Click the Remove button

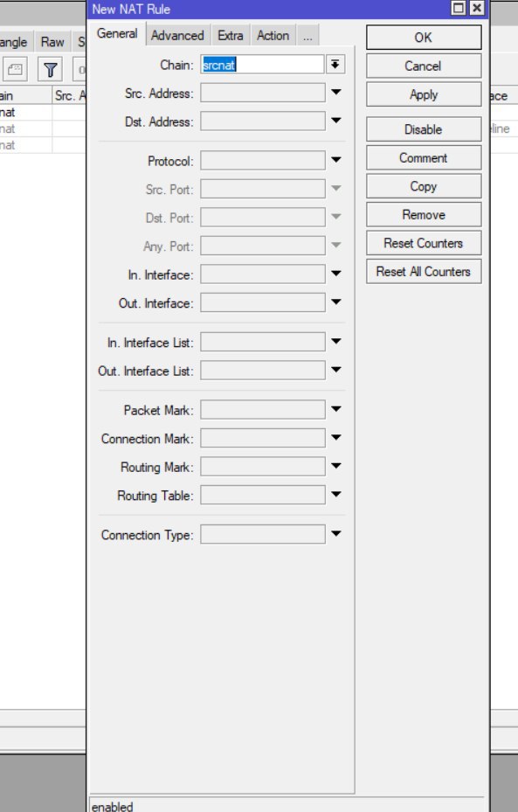(424, 215)
